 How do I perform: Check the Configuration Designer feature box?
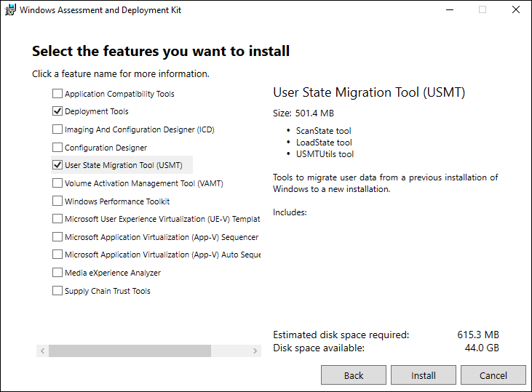coord(57,148)
